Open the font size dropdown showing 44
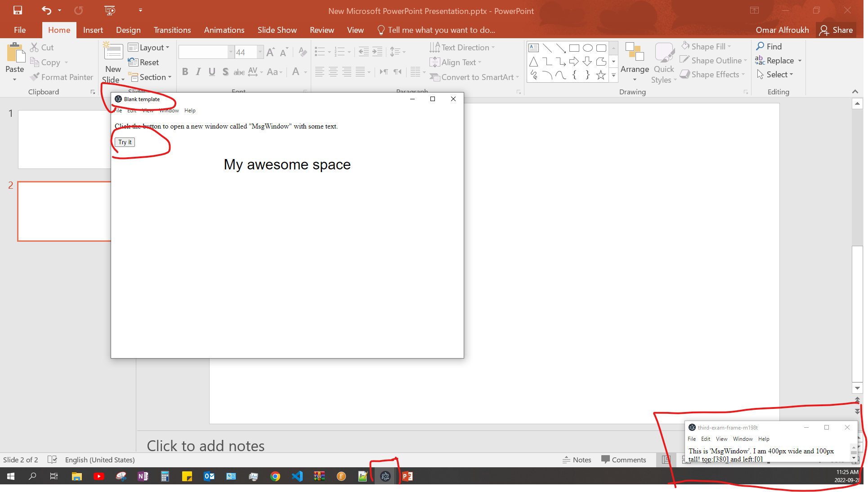Screen dimensions: 868x492 click(x=260, y=52)
